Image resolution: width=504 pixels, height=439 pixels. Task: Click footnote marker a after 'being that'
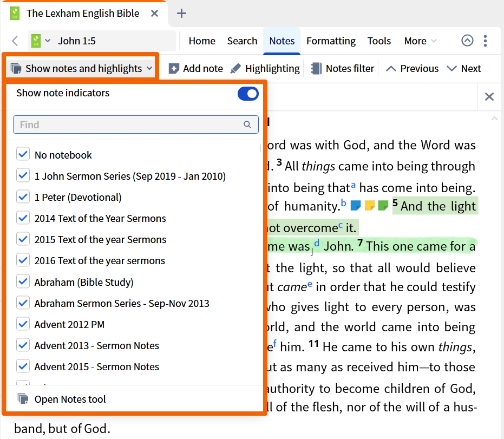click(353, 186)
